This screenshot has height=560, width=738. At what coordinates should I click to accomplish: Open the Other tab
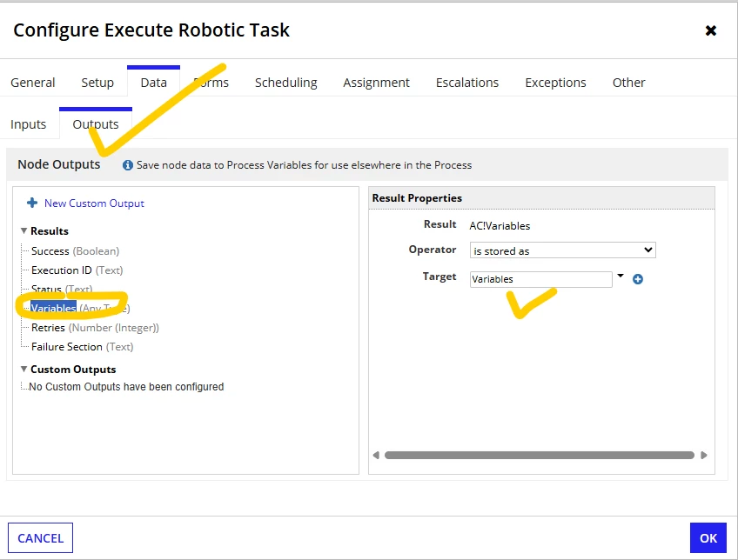629,83
